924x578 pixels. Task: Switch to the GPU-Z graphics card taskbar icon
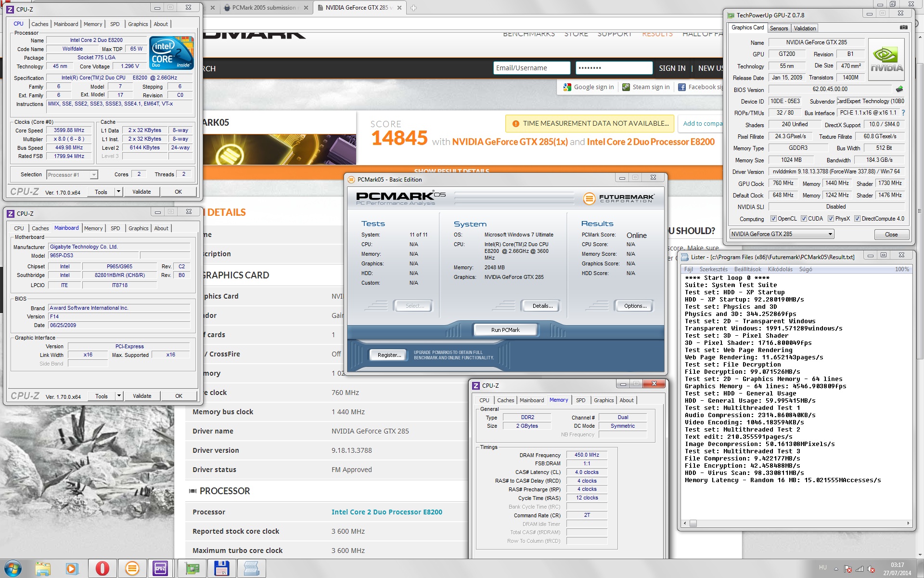pyautogui.click(x=192, y=569)
